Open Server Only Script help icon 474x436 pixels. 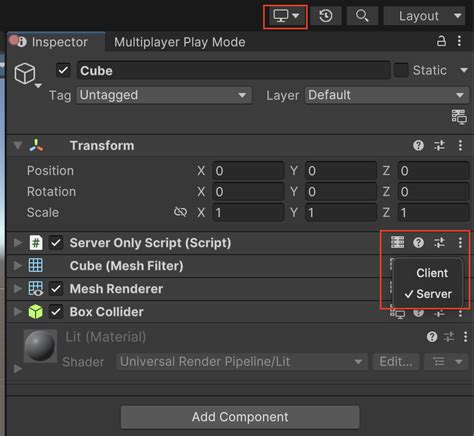[418, 242]
